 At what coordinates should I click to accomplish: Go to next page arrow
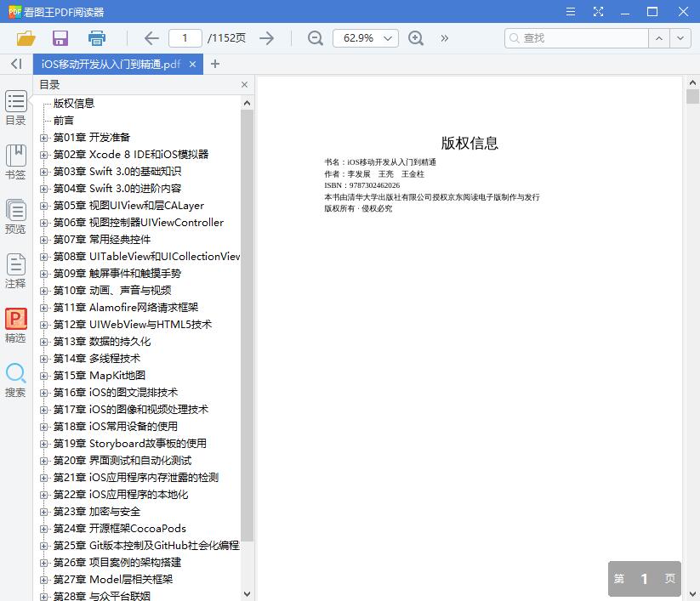[266, 38]
